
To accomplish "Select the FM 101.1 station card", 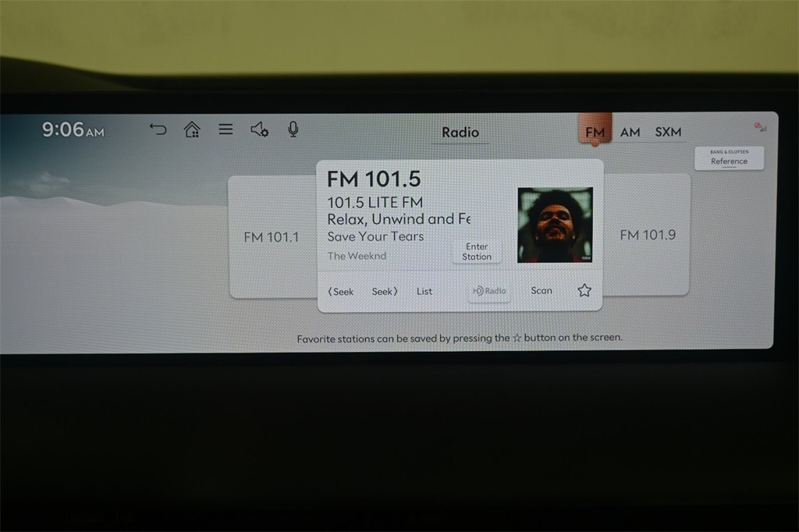I will [x=272, y=237].
